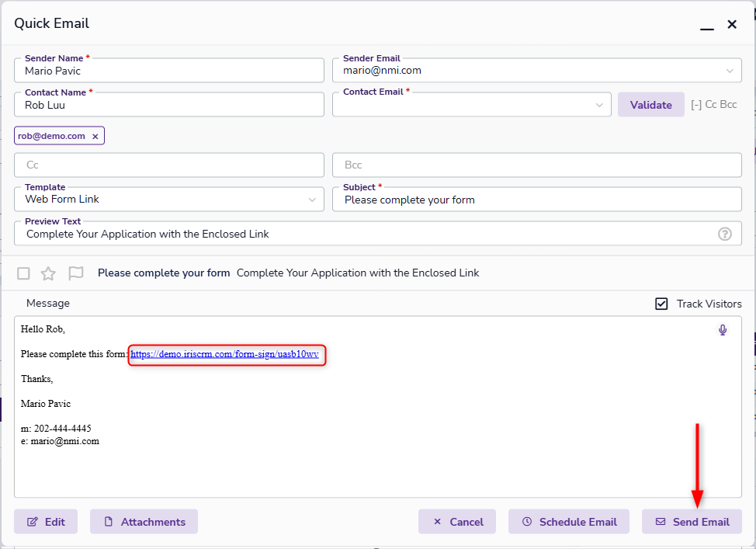Screen dimensions: 756x549
Task: Click the microphone dictation icon in message
Action: [723, 330]
